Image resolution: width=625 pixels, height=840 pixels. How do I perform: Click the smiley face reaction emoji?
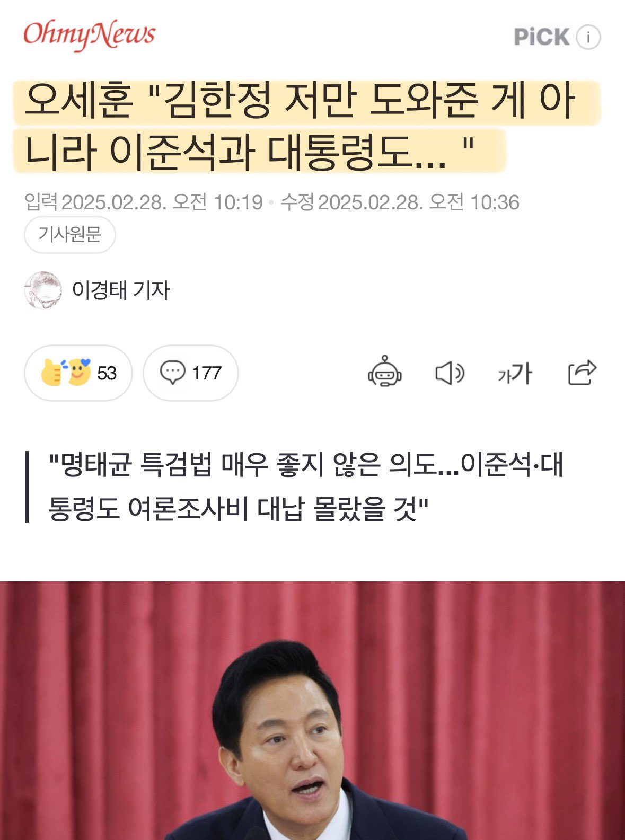[78, 371]
